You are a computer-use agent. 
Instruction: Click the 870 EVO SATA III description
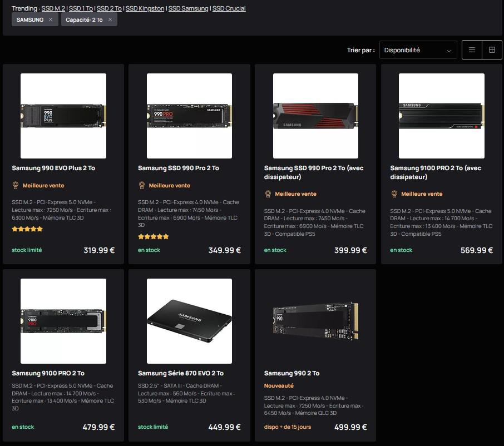click(187, 393)
